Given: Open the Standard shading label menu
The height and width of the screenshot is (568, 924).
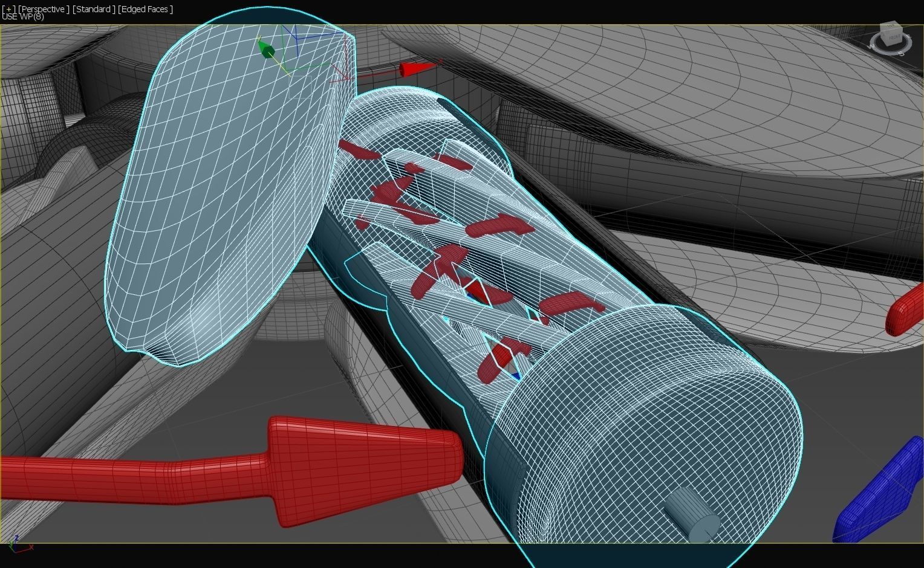Looking at the screenshot, I should [x=94, y=9].
